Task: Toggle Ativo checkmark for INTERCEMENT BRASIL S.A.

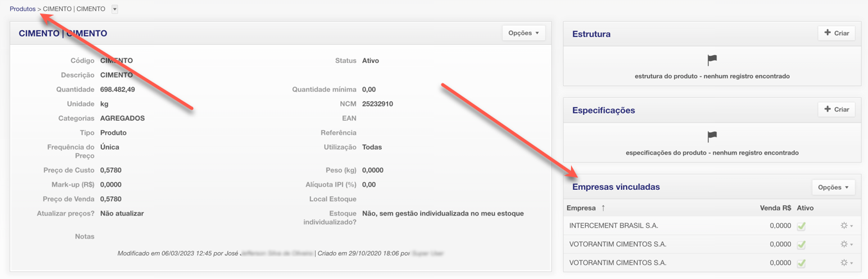Action: pos(801,226)
